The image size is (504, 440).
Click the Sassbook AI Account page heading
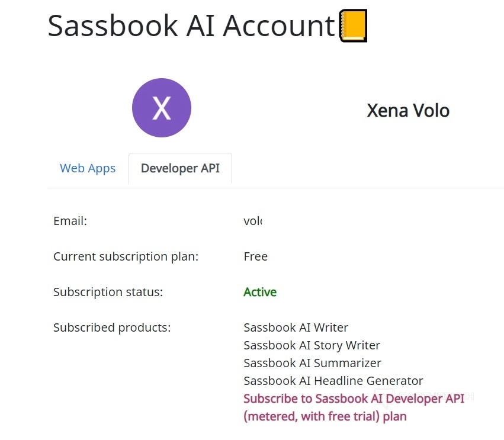click(x=191, y=26)
